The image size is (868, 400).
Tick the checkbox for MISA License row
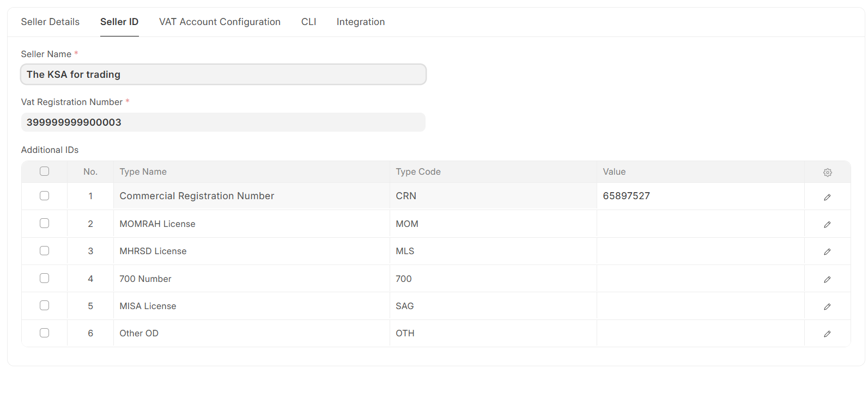click(45, 306)
